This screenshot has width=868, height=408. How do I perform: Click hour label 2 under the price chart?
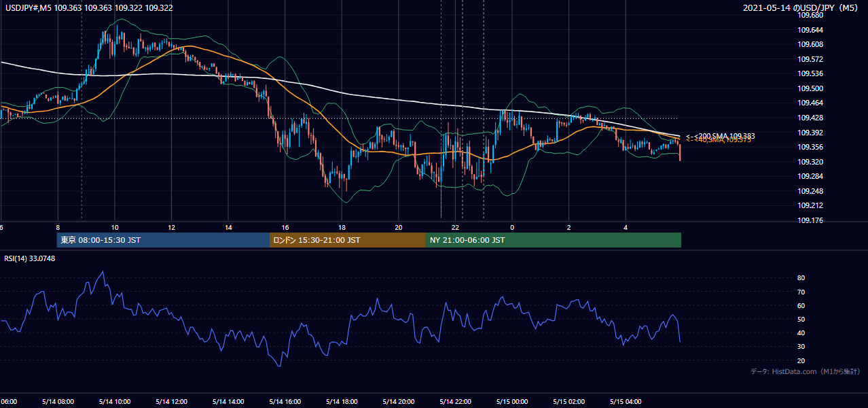[569, 227]
